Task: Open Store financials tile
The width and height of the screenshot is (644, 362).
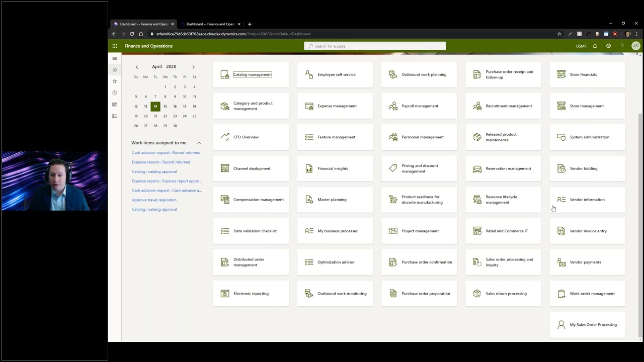Action: pyautogui.click(x=588, y=74)
